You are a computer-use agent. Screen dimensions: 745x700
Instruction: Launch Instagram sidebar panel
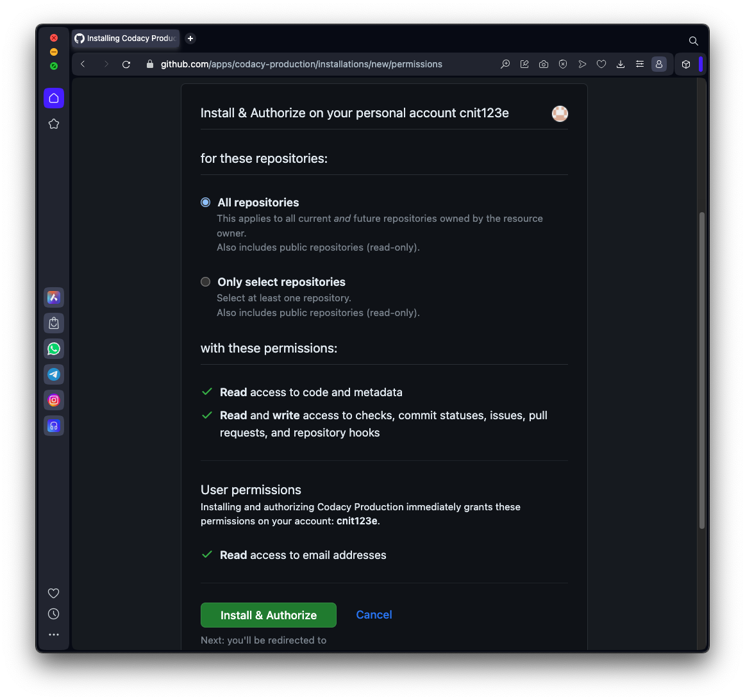(54, 400)
